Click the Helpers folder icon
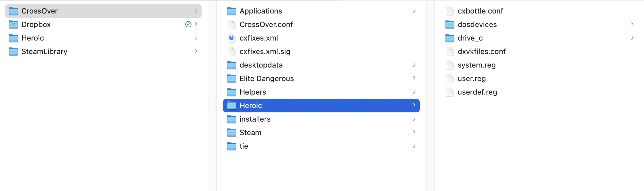 232,92
